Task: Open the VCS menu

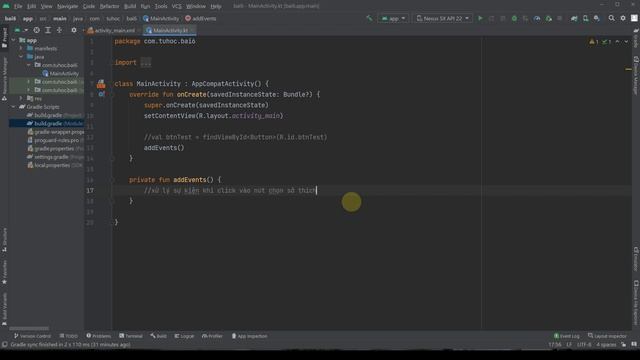Action: [x=177, y=6]
